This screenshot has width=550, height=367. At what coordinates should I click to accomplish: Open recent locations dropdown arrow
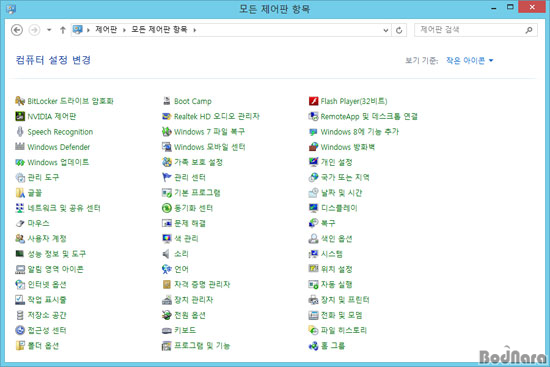(49, 30)
